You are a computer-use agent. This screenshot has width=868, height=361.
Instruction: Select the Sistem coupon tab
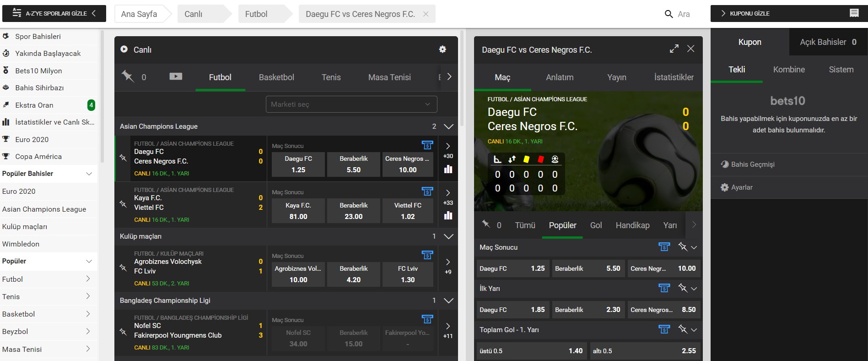point(841,70)
